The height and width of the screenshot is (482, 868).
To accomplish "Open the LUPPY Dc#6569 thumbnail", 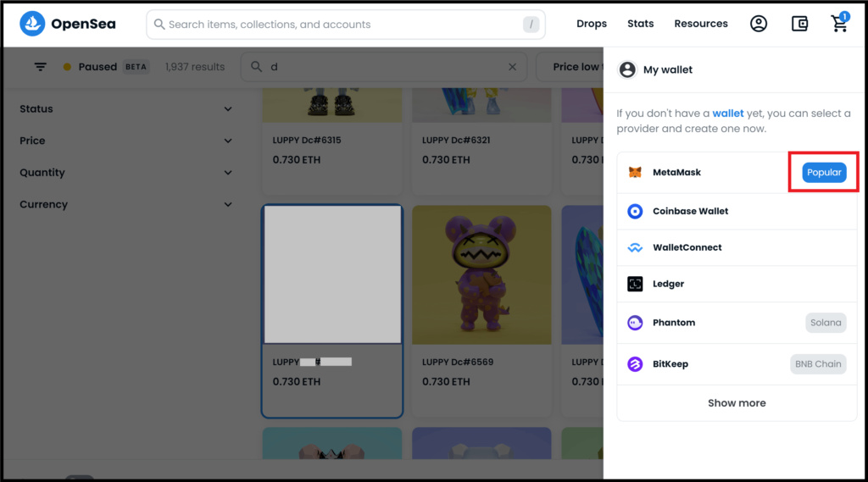I will click(481, 275).
